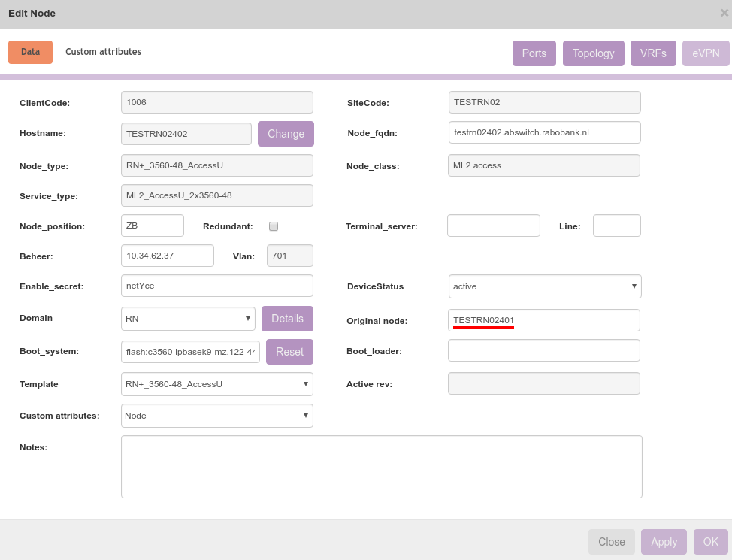Click the Domain Details button

point(287,319)
